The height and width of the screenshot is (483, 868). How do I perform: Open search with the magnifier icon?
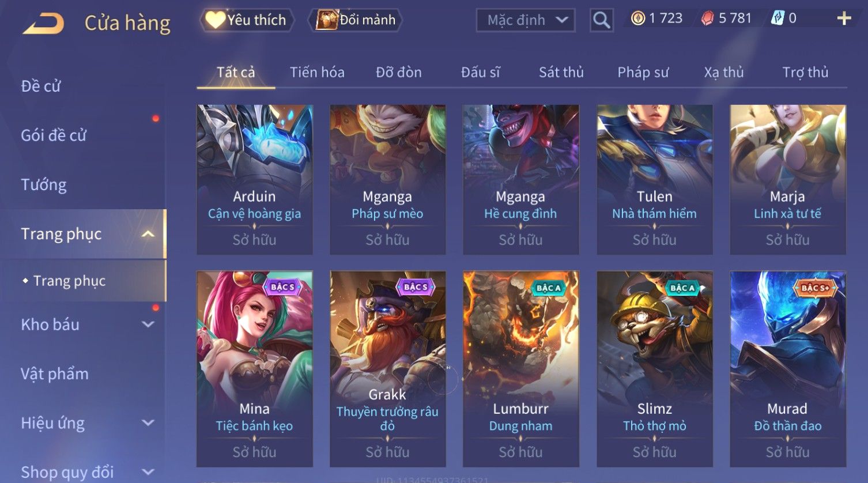tap(601, 20)
